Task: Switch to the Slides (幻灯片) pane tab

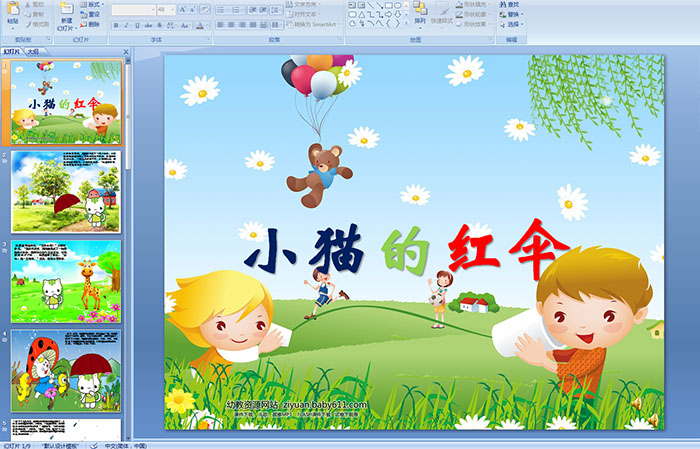Action: pyautogui.click(x=12, y=50)
